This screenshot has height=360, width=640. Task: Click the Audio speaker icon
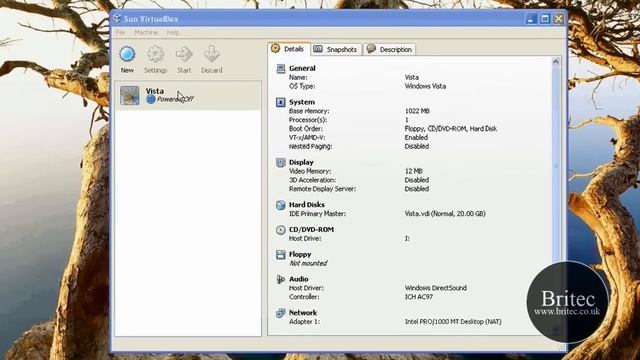(280, 280)
